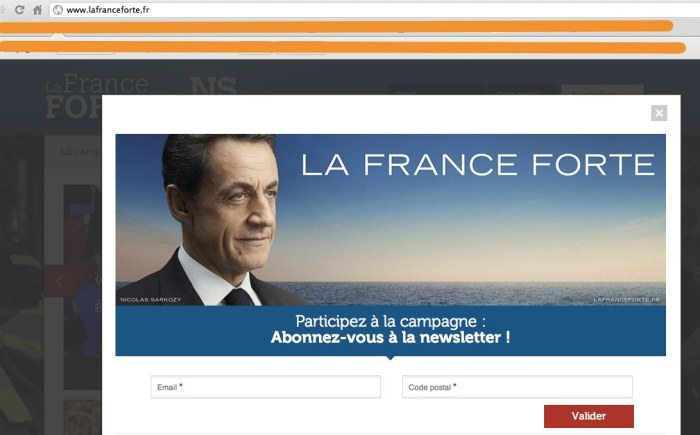Viewport: 700px width, 435px height.
Task: Open the dimmed NS logo in header
Action: point(213,85)
